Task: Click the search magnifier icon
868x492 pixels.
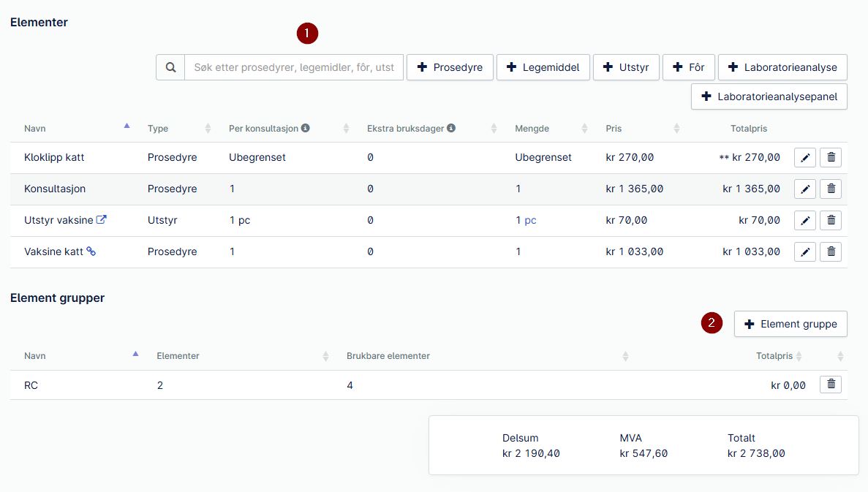Action: pyautogui.click(x=170, y=67)
